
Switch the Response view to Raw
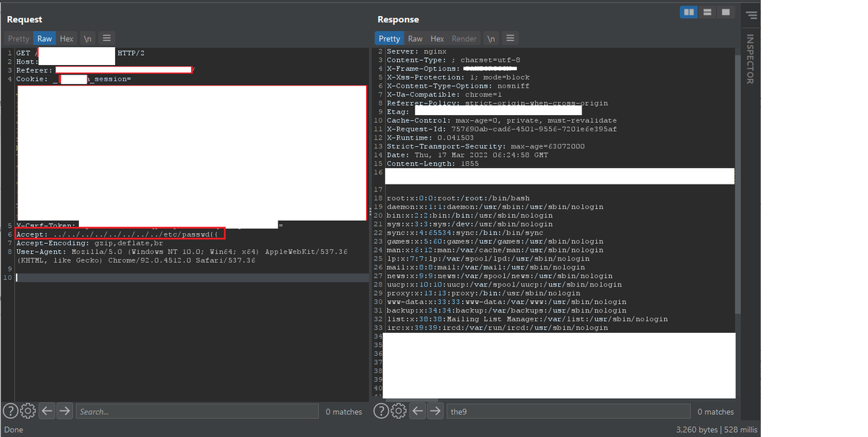pyautogui.click(x=414, y=38)
